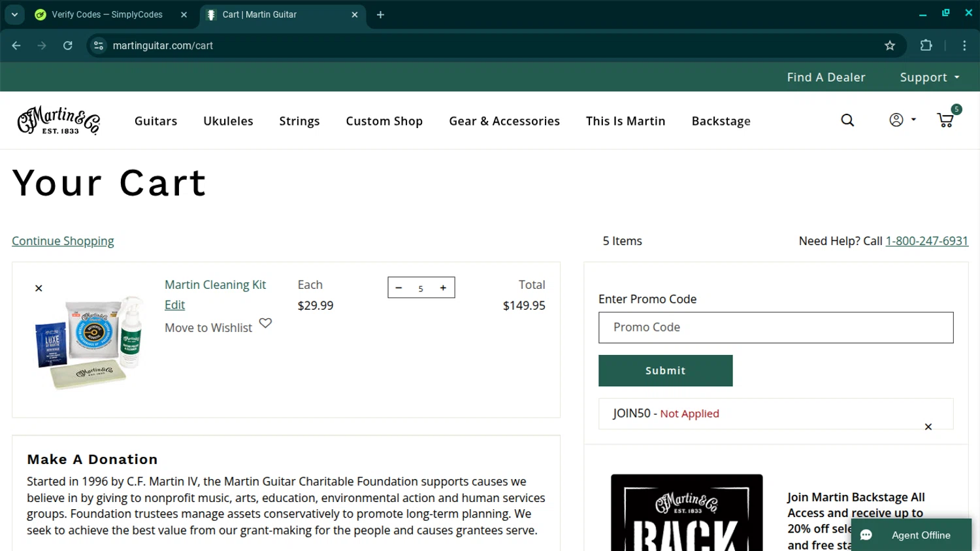
Task: Open the Strings menu
Action: click(299, 121)
